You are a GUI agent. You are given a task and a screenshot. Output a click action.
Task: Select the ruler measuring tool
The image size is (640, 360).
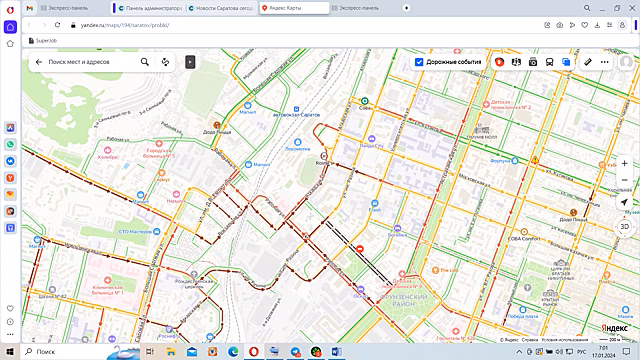pos(588,62)
